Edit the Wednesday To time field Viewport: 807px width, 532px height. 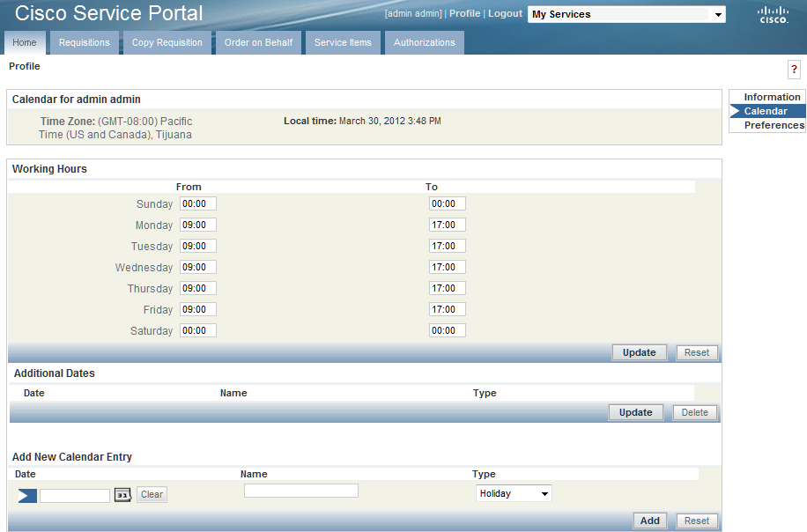pos(448,267)
